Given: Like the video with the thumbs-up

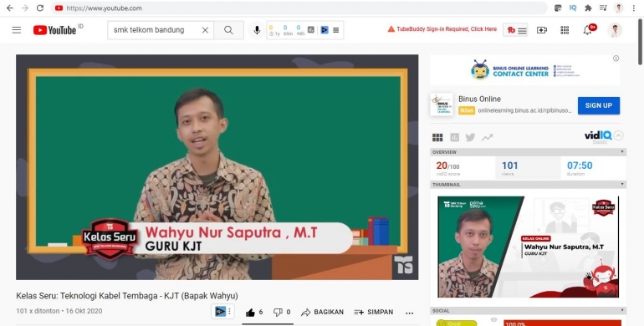Looking at the screenshot, I should [251, 313].
